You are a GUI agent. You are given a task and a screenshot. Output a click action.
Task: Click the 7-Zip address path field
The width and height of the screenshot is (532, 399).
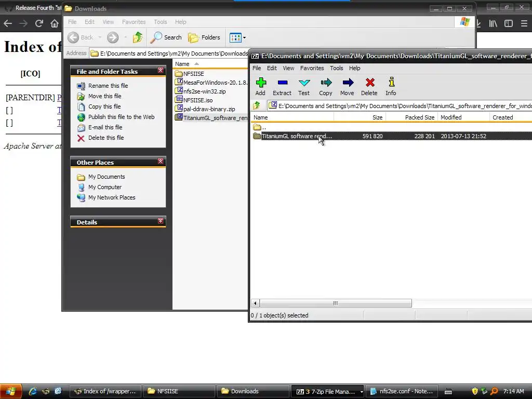(400, 106)
